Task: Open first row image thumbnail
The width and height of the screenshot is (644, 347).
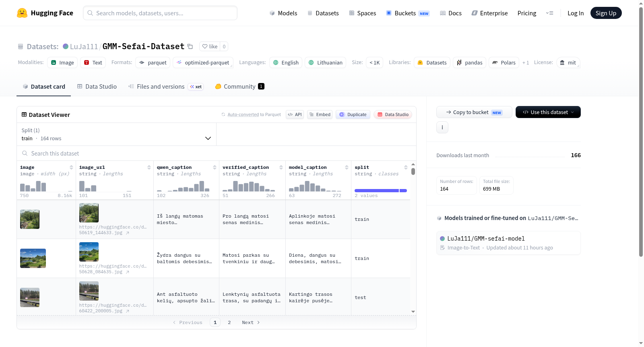Action: tap(30, 219)
